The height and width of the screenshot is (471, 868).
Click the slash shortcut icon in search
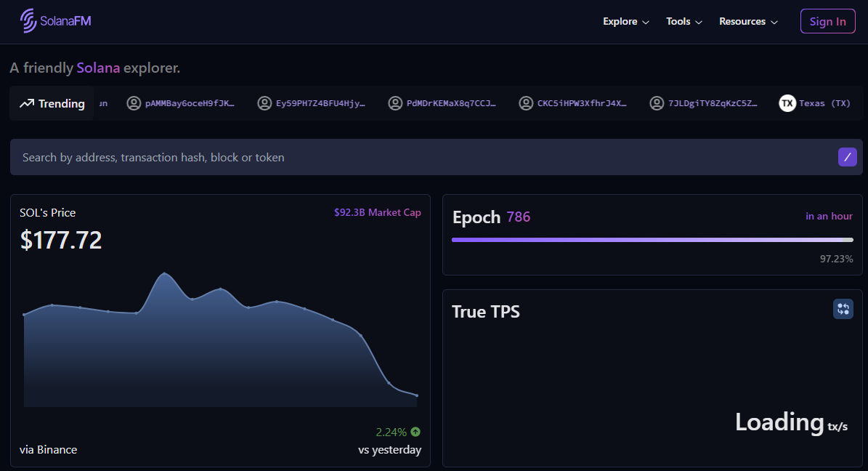(x=847, y=157)
